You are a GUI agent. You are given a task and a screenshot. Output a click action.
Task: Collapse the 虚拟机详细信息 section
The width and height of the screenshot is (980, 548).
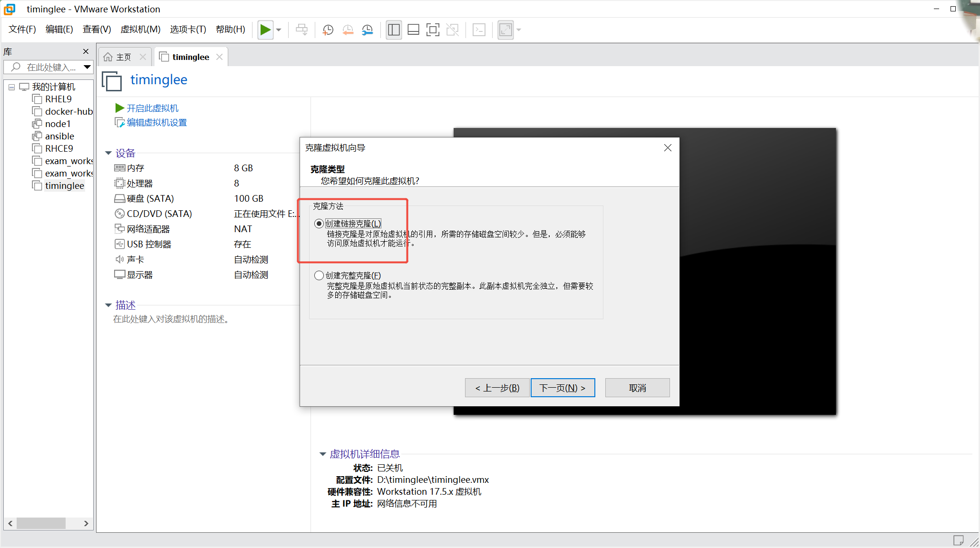pyautogui.click(x=322, y=454)
